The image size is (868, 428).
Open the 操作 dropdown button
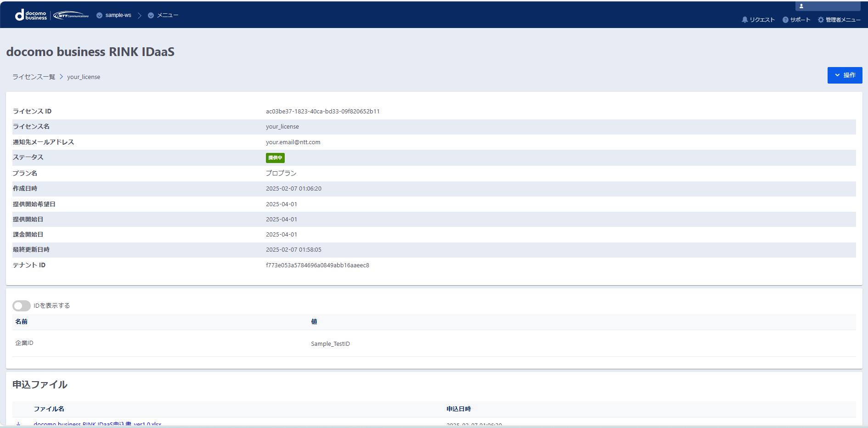tap(845, 75)
